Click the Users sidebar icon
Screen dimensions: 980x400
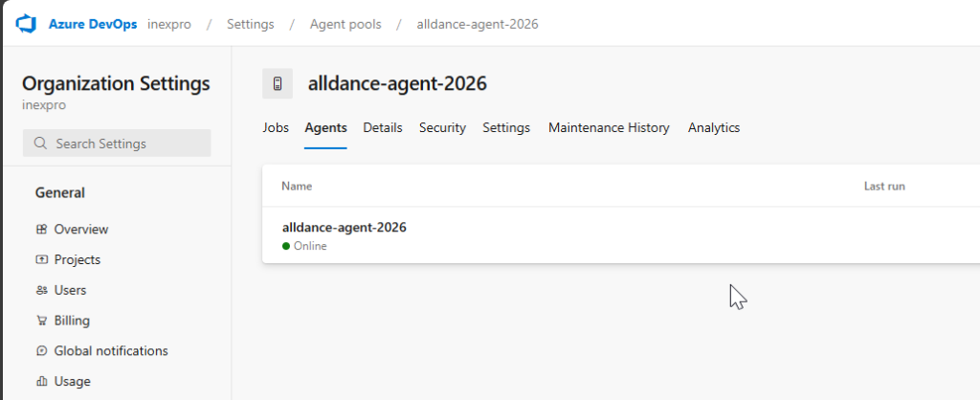41,290
